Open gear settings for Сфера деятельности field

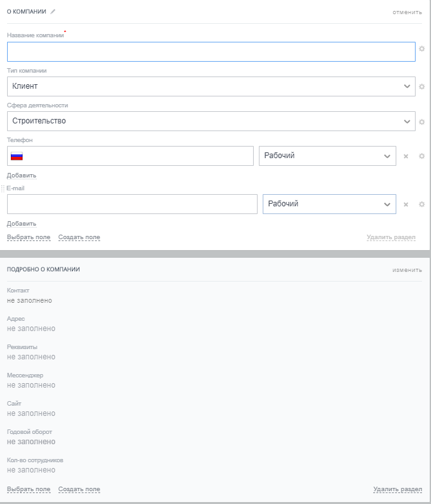coord(422,122)
